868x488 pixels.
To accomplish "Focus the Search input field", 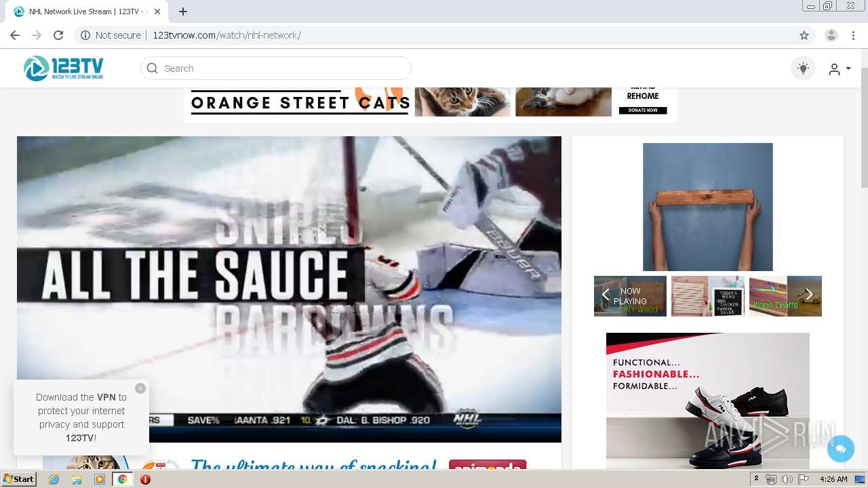I will [276, 68].
